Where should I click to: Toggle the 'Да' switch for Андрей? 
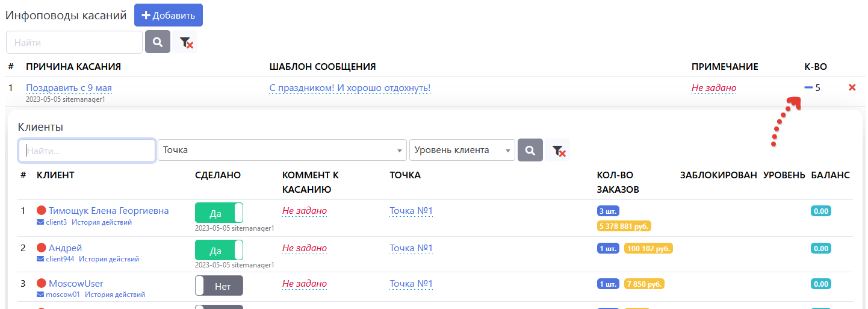(x=219, y=250)
